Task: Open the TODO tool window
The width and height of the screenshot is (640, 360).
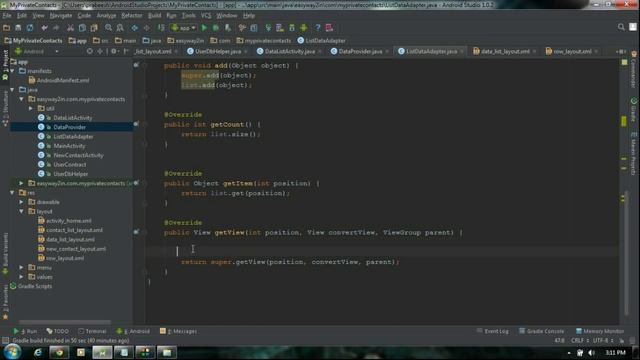Action: click(58, 331)
